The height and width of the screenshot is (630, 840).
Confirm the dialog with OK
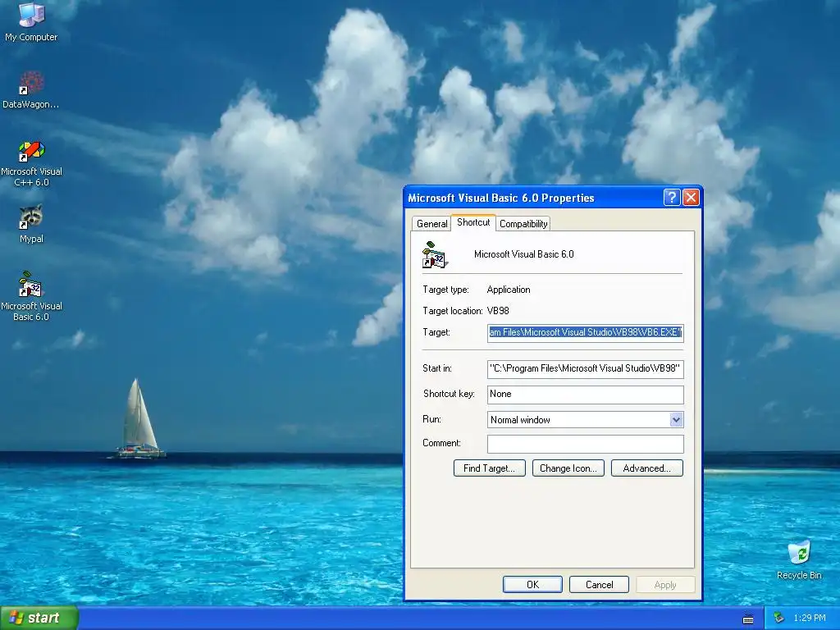pyautogui.click(x=532, y=584)
